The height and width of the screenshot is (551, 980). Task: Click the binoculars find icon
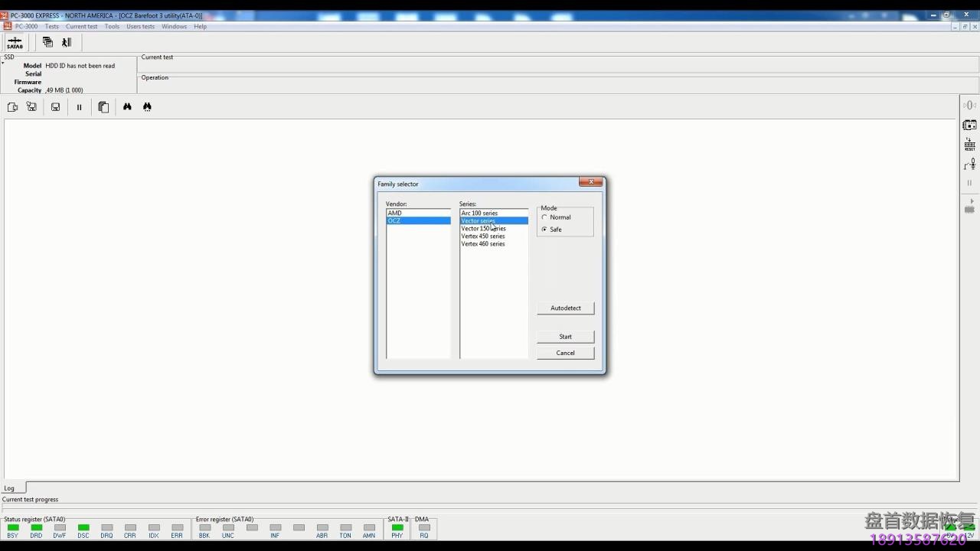pyautogui.click(x=127, y=107)
